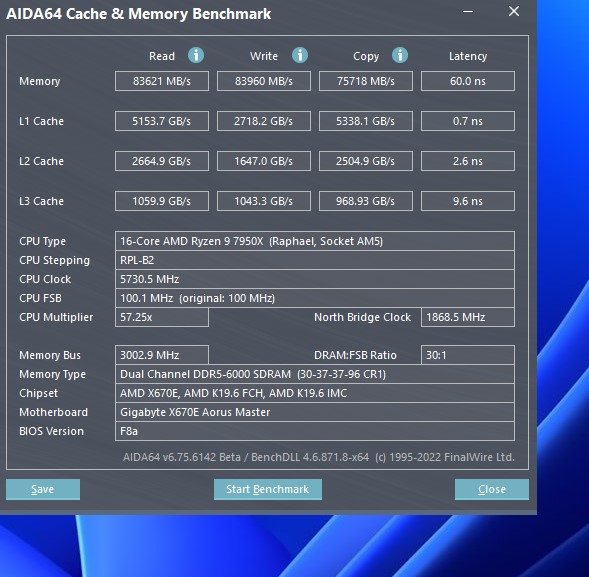Image resolution: width=589 pixels, height=577 pixels.
Task: Click Start Benchmark button
Action: (268, 489)
